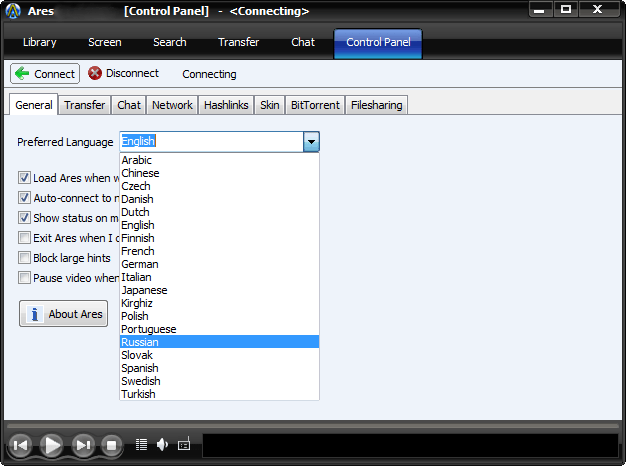Open the playlist icon in player bar
The height and width of the screenshot is (466, 626).
pyautogui.click(x=141, y=444)
